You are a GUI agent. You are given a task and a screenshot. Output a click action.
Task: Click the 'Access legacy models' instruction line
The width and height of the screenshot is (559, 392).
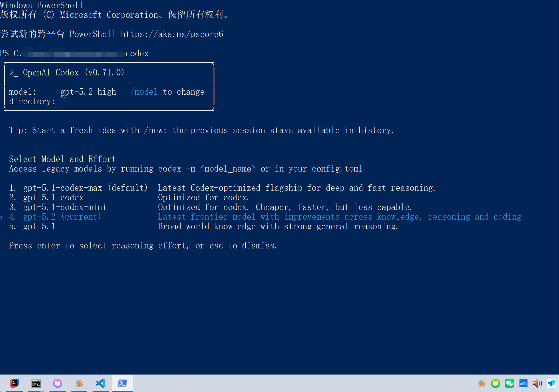point(186,169)
